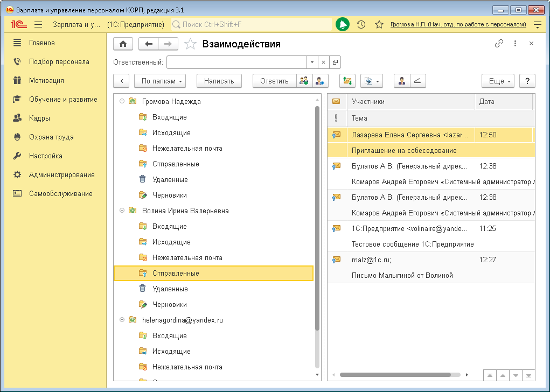Add page to favorites star in top bar
The image size is (550, 392).
point(379,24)
